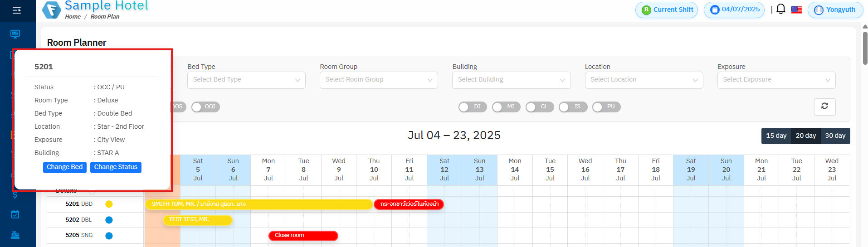Open the Select Building dropdown
Viewport: 868px width, 247px height.
pos(511,80)
